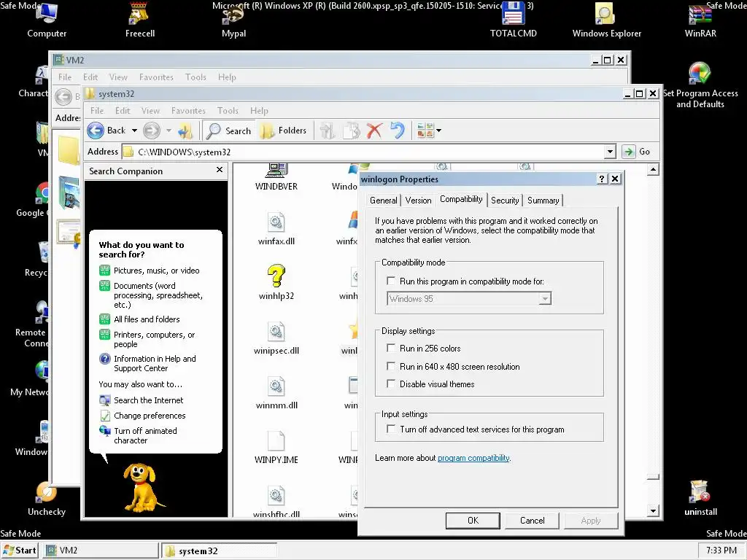The image size is (747, 560).
Task: Switch to the Summary tab
Action: click(x=543, y=201)
